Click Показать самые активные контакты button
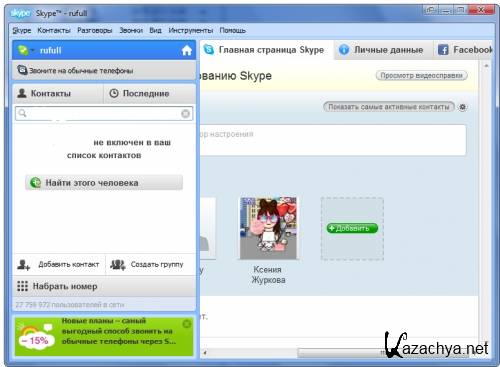500x367 pixels. [389, 107]
